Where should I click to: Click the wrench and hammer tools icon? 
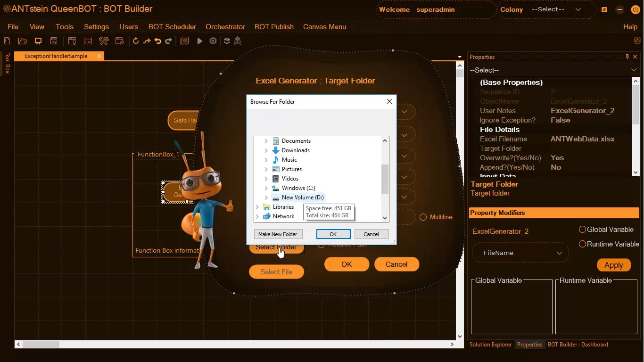(104, 41)
